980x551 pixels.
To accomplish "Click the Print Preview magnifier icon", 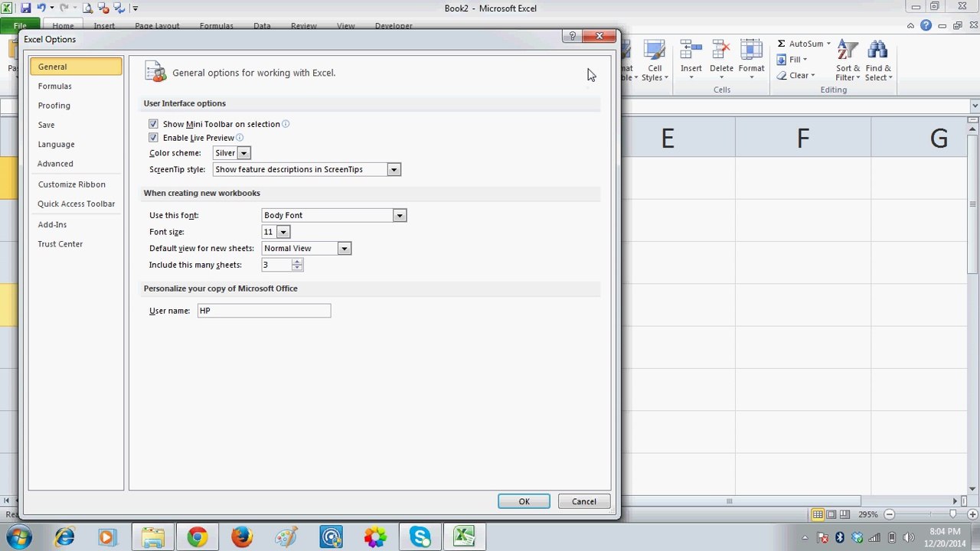I will coord(87,8).
